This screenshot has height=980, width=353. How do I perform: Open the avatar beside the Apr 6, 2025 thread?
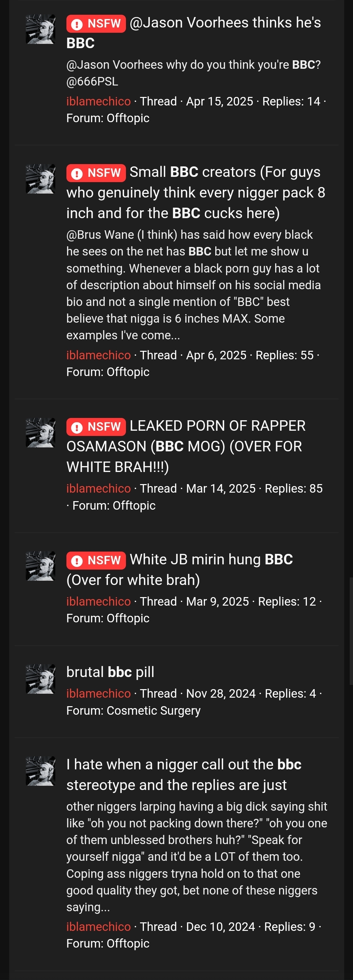click(41, 179)
